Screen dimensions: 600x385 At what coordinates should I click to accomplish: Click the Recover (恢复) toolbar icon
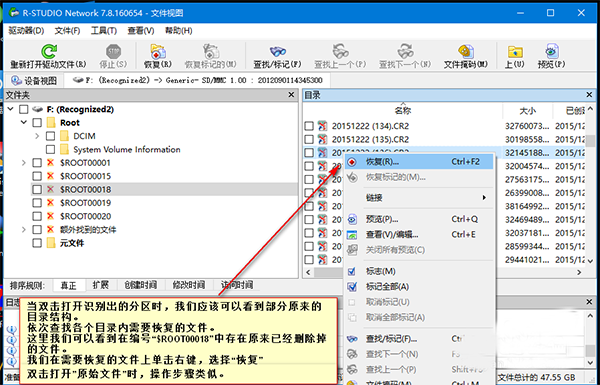pos(158,51)
